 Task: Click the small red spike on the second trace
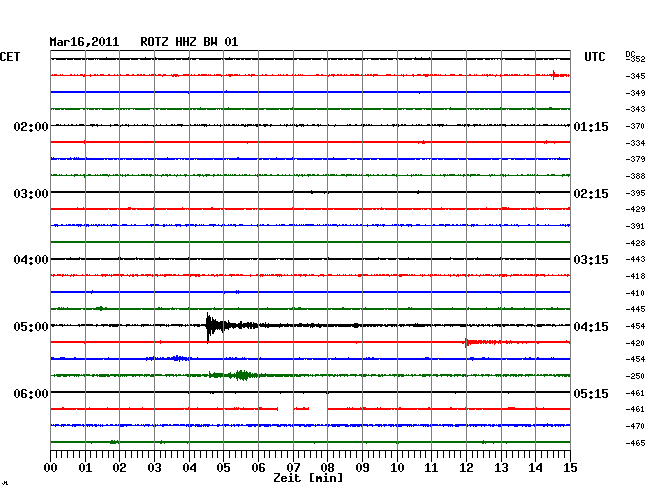[x=554, y=75]
